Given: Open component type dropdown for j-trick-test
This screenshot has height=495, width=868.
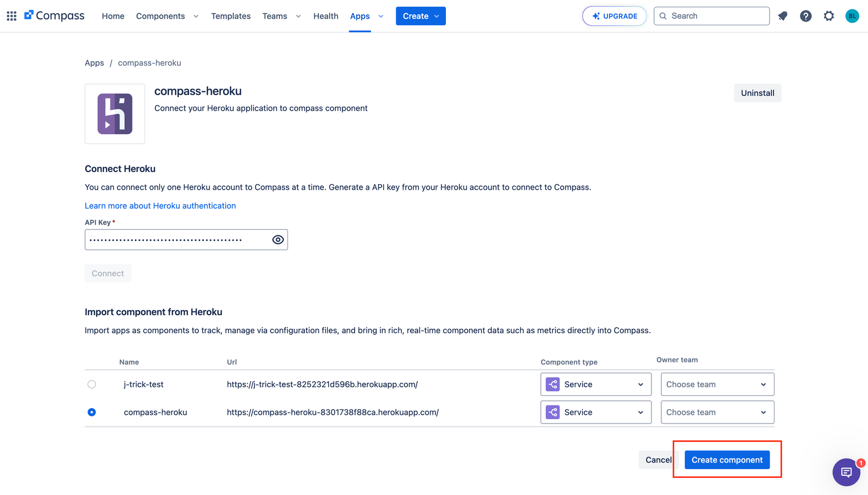Looking at the screenshot, I should coord(596,384).
